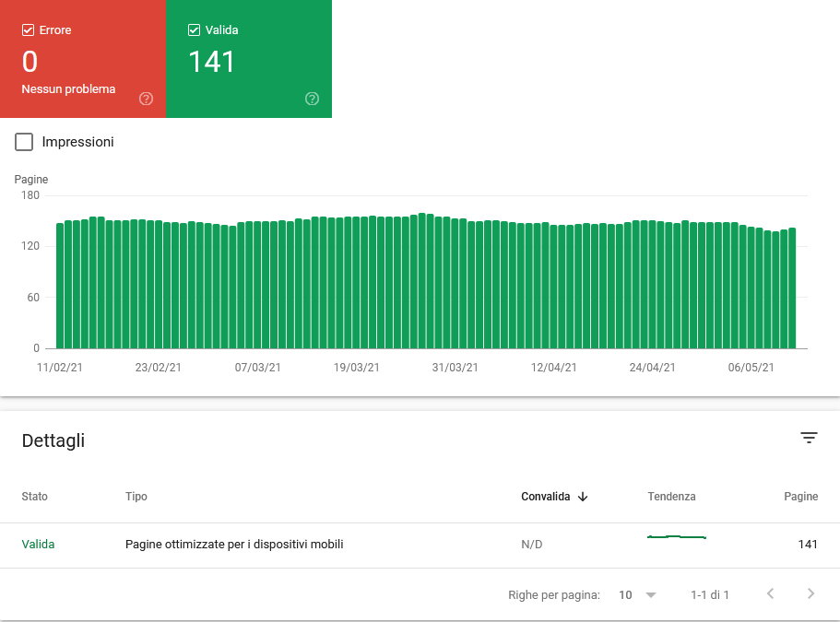Click the 24/04/21 date label on chart

(652, 368)
